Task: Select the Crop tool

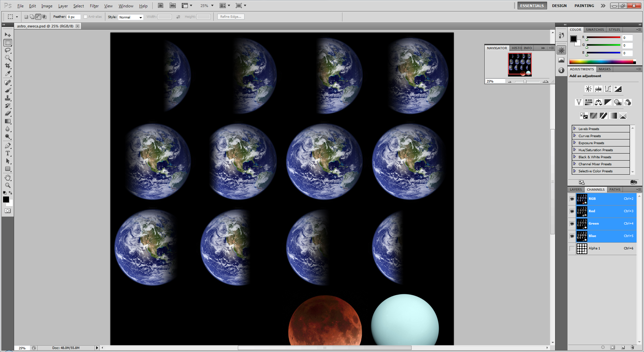Action: pyautogui.click(x=8, y=66)
